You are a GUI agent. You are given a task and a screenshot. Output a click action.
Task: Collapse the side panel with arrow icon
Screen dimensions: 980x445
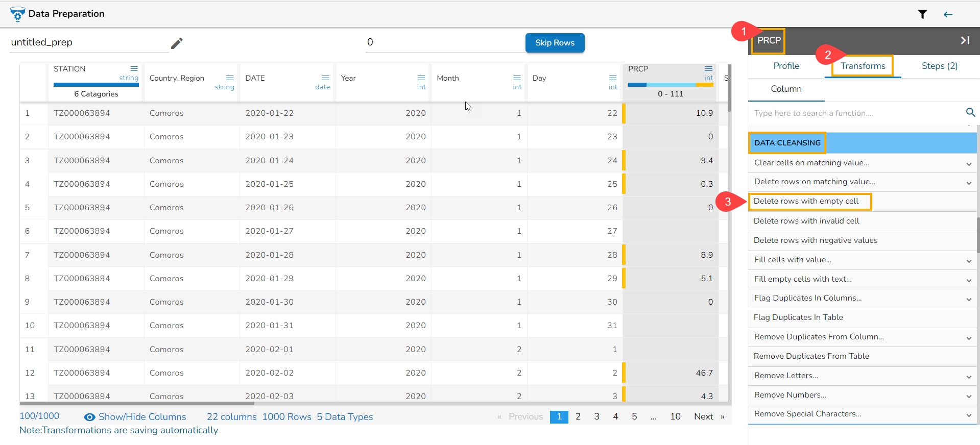(x=965, y=40)
